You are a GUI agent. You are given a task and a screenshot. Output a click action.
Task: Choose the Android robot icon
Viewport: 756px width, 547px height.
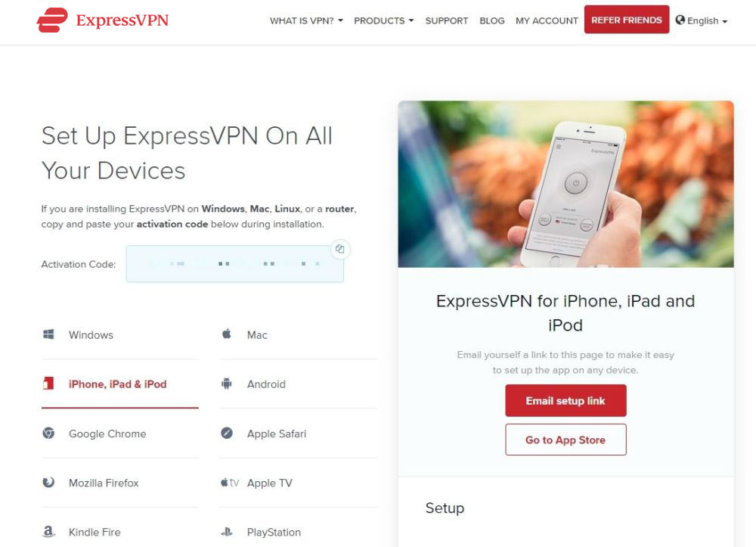pyautogui.click(x=226, y=384)
